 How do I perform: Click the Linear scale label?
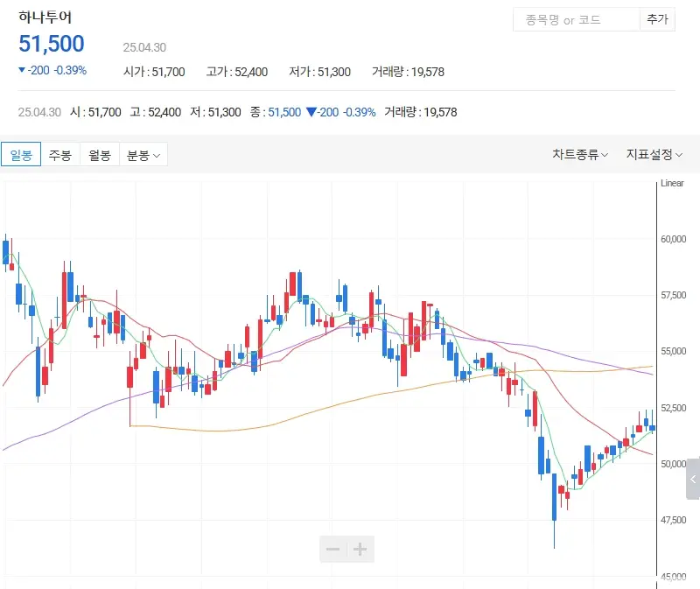tap(672, 183)
